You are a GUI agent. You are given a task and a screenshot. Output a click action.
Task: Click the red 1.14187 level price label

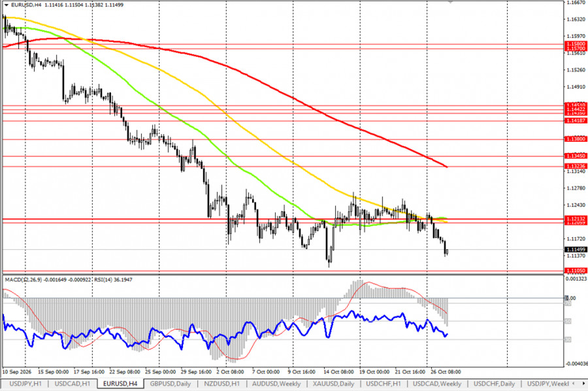point(576,120)
